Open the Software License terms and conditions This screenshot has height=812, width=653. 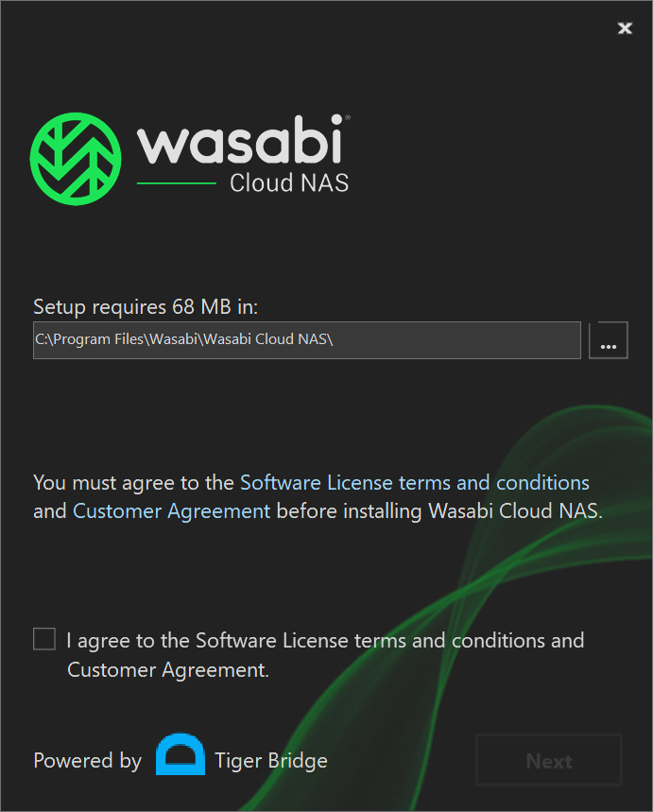(414, 482)
